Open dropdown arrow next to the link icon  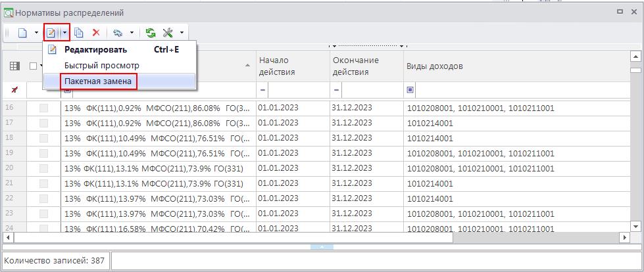coord(132,33)
